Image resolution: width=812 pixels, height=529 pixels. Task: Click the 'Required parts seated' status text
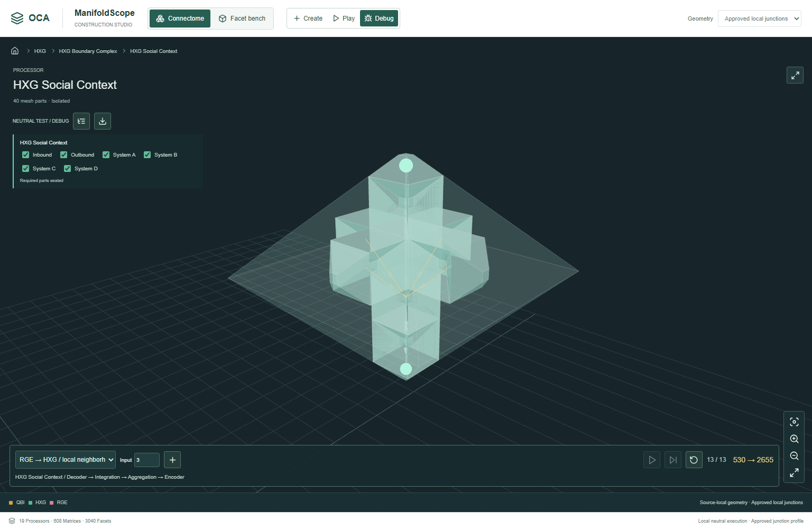[x=42, y=181]
